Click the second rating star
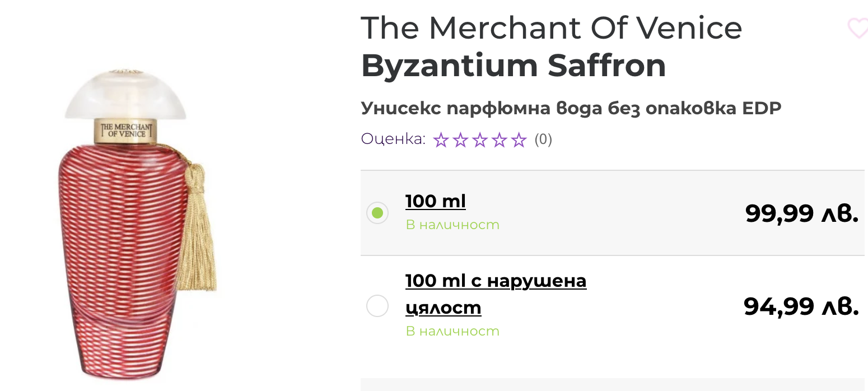Screen dimensions: 868x391 pyautogui.click(x=460, y=139)
